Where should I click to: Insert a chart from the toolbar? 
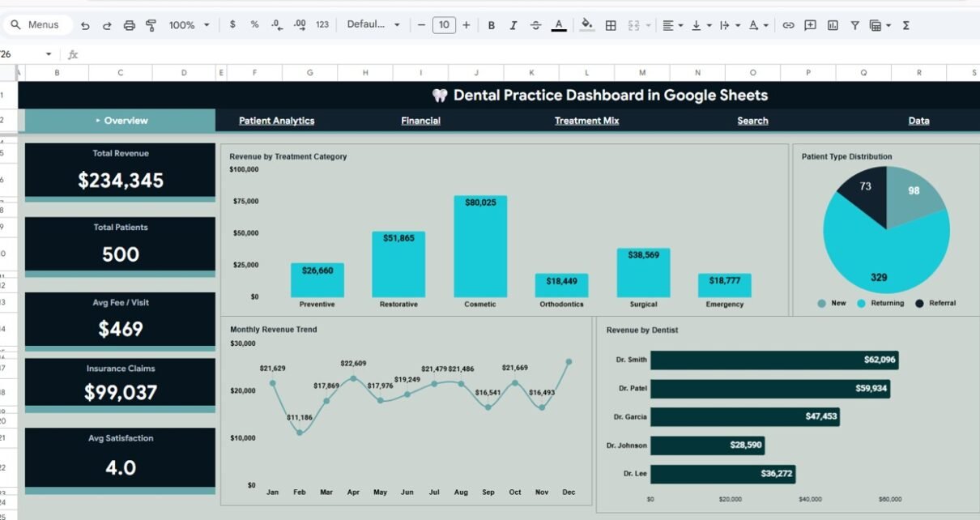(833, 25)
